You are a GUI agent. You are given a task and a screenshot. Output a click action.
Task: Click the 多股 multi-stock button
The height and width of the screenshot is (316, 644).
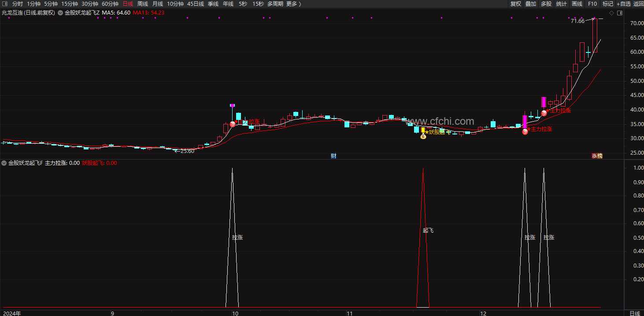tap(546, 4)
